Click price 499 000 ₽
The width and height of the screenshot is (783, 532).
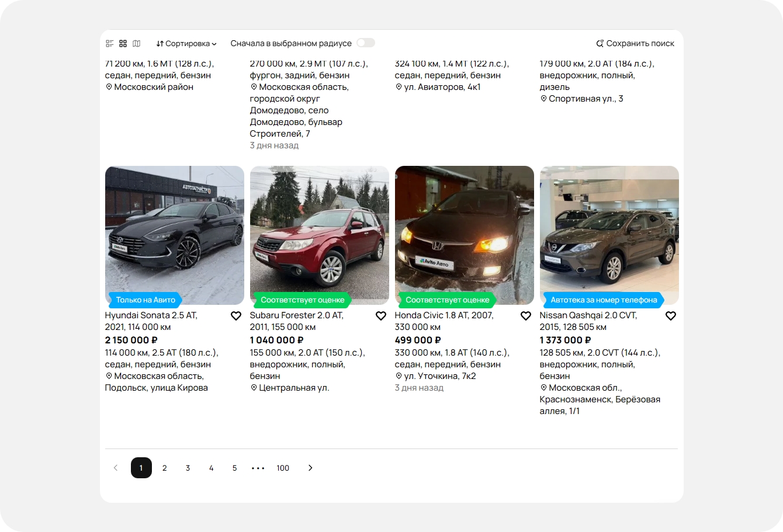(418, 340)
